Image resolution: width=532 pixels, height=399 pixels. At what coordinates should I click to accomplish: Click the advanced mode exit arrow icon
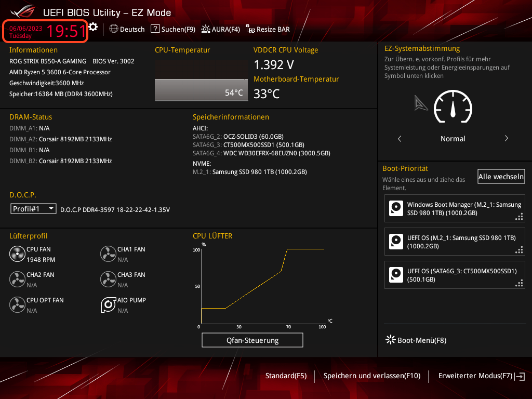pos(520,376)
